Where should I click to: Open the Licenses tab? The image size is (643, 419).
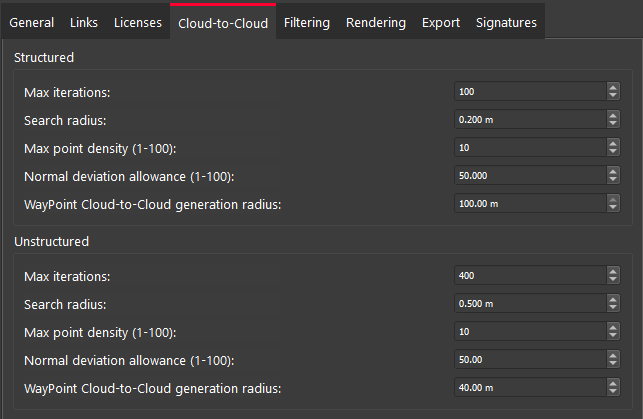pos(137,22)
